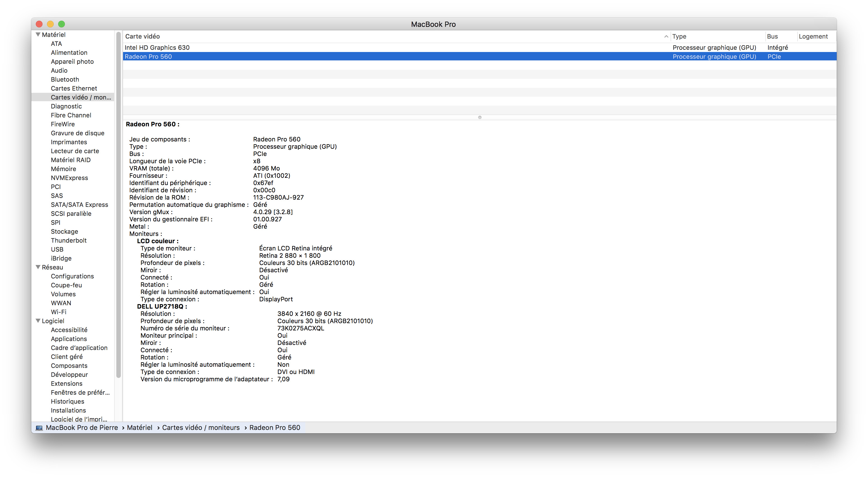Select Cadre d'application entry
The height and width of the screenshot is (478, 868).
click(79, 348)
